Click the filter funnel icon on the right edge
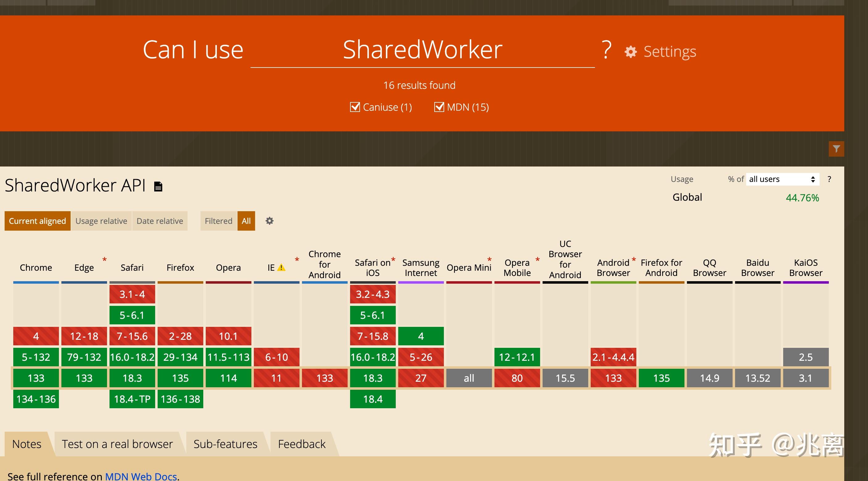This screenshot has height=481, width=868. [x=837, y=149]
